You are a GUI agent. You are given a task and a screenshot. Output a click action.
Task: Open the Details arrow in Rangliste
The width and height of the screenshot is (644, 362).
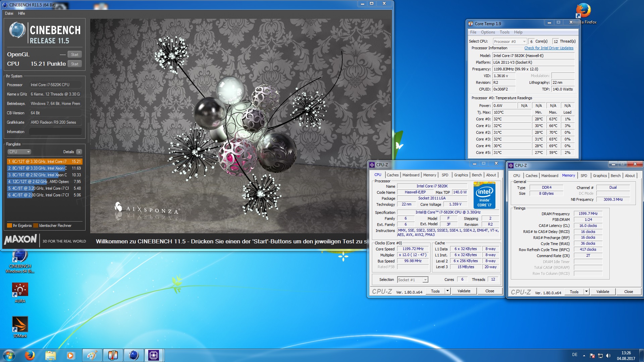pos(79,152)
